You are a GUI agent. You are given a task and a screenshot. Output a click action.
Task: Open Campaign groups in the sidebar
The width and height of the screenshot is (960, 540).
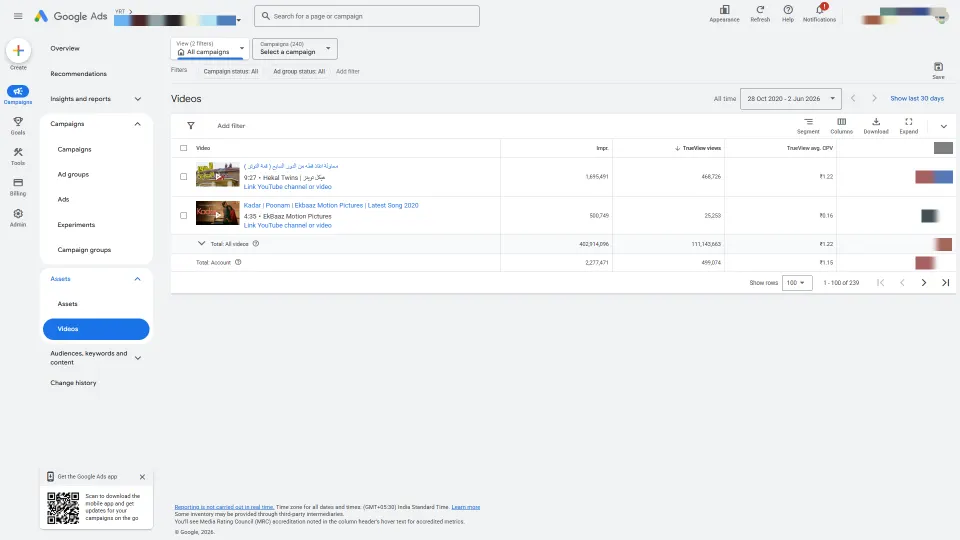[84, 250]
